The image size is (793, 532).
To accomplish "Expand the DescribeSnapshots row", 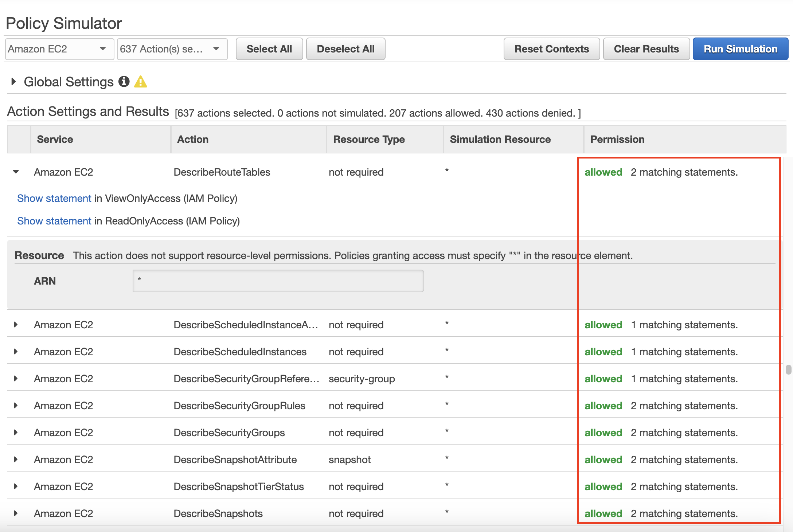I will coord(16,513).
